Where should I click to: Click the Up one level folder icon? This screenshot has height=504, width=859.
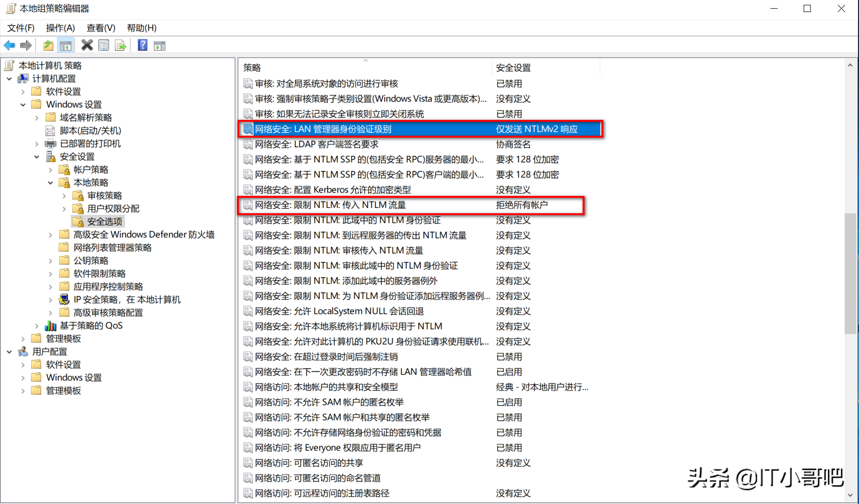[x=48, y=46]
